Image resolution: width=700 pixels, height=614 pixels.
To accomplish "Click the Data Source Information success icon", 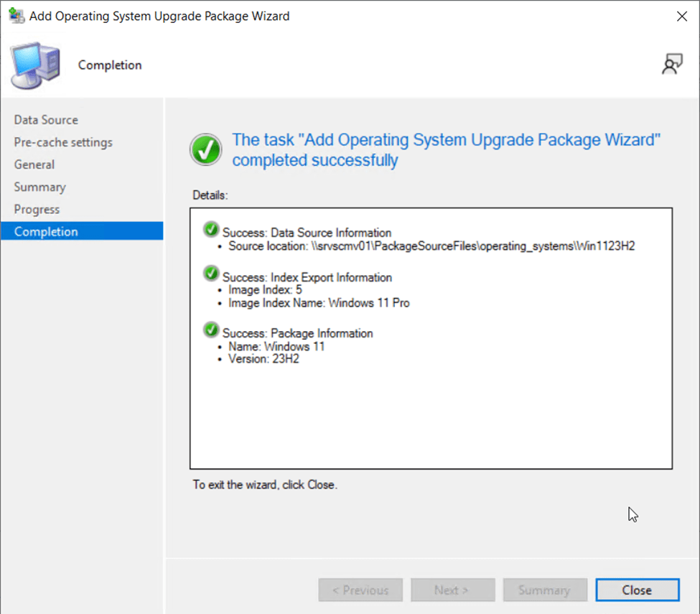I will pos(211,229).
